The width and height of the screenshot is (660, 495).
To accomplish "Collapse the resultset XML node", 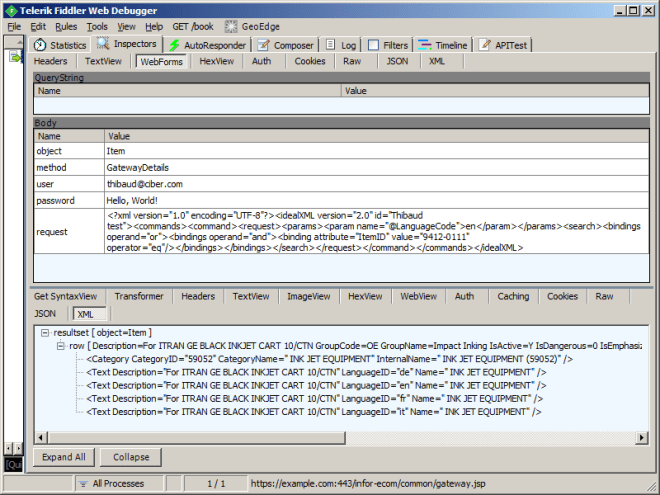I will pos(45,331).
